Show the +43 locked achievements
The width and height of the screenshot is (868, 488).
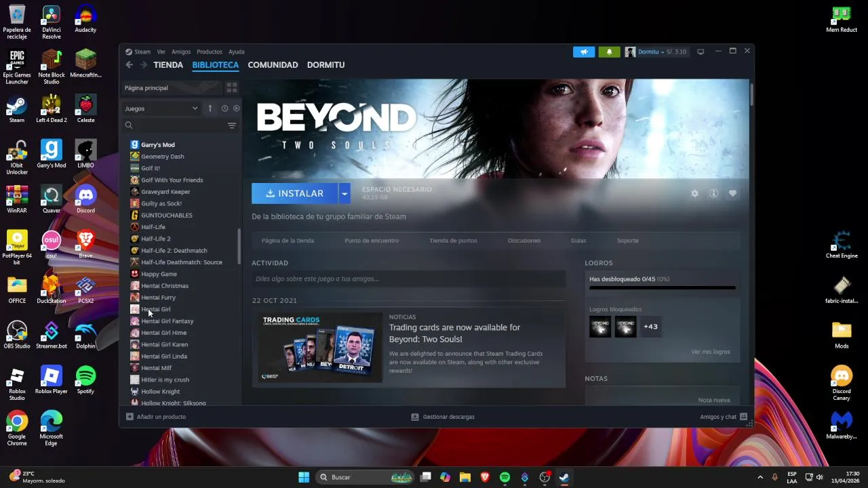tap(650, 327)
